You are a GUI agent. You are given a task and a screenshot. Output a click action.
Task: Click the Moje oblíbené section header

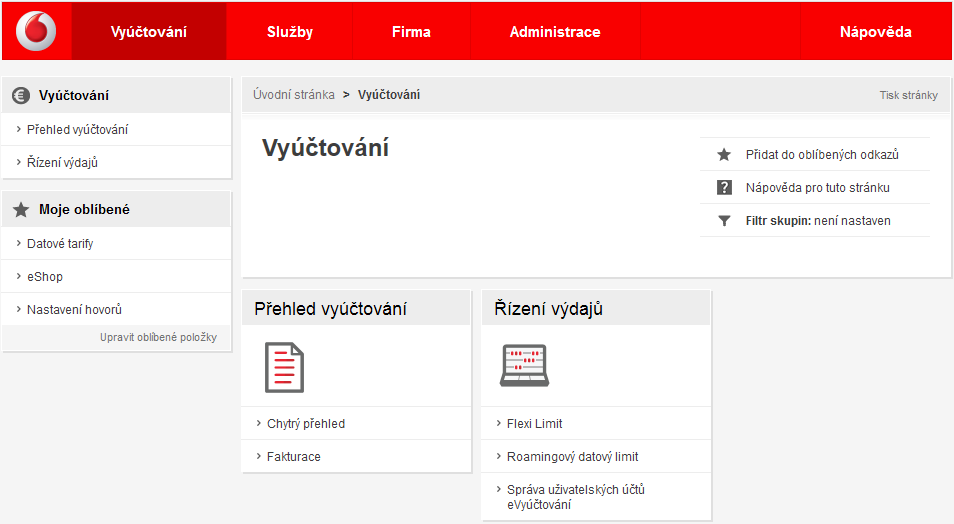[117, 209]
